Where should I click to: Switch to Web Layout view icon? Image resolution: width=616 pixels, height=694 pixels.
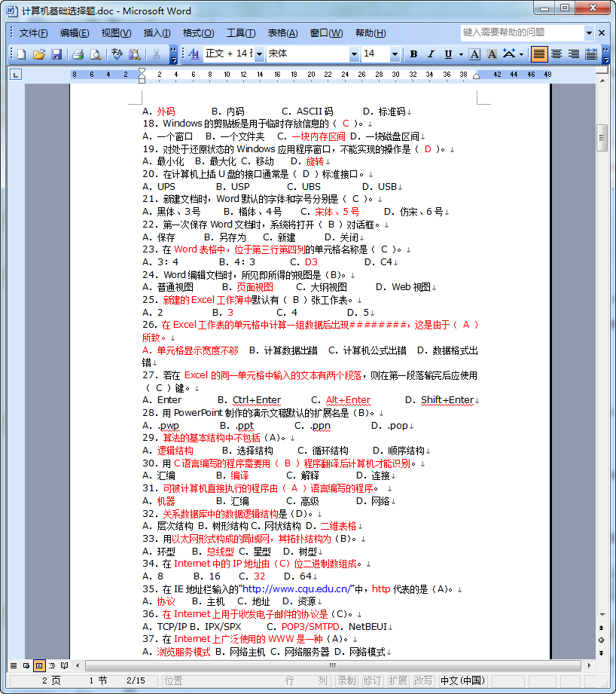(x=26, y=665)
